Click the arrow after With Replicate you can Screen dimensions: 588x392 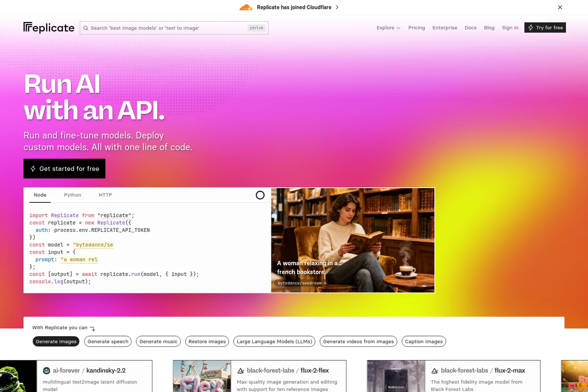92,328
